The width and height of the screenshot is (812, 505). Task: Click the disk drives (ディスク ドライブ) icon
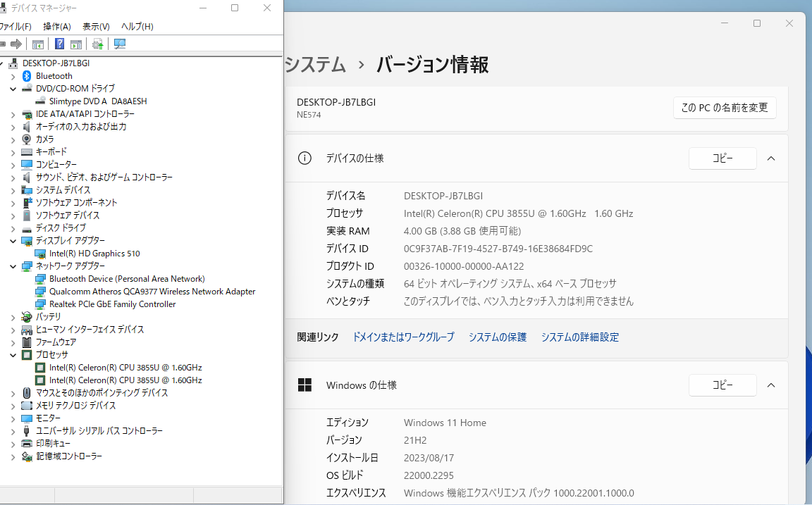click(27, 228)
